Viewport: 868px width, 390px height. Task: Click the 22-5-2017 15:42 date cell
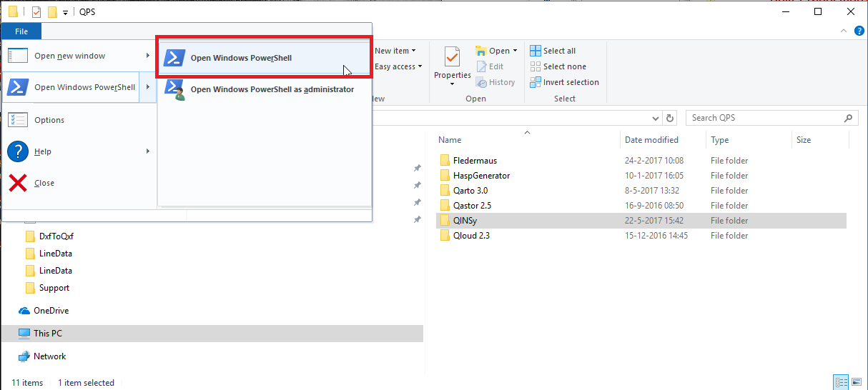pyautogui.click(x=654, y=221)
